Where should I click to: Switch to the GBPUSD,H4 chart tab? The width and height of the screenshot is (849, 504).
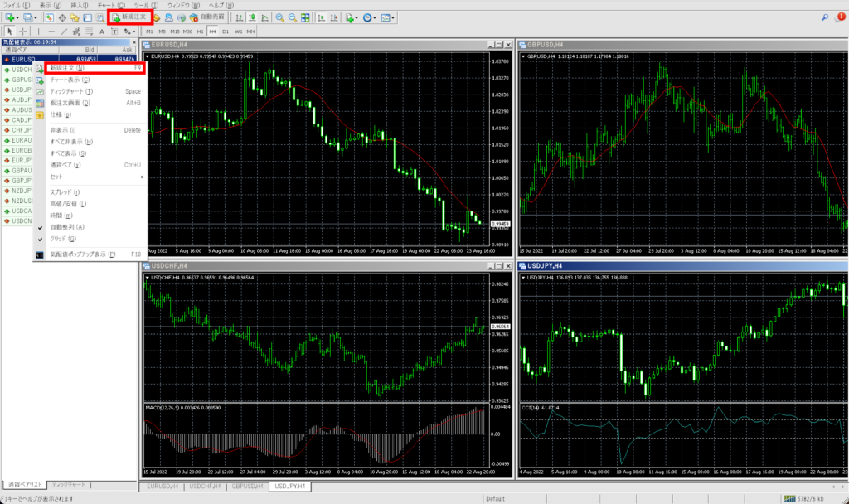[247, 486]
